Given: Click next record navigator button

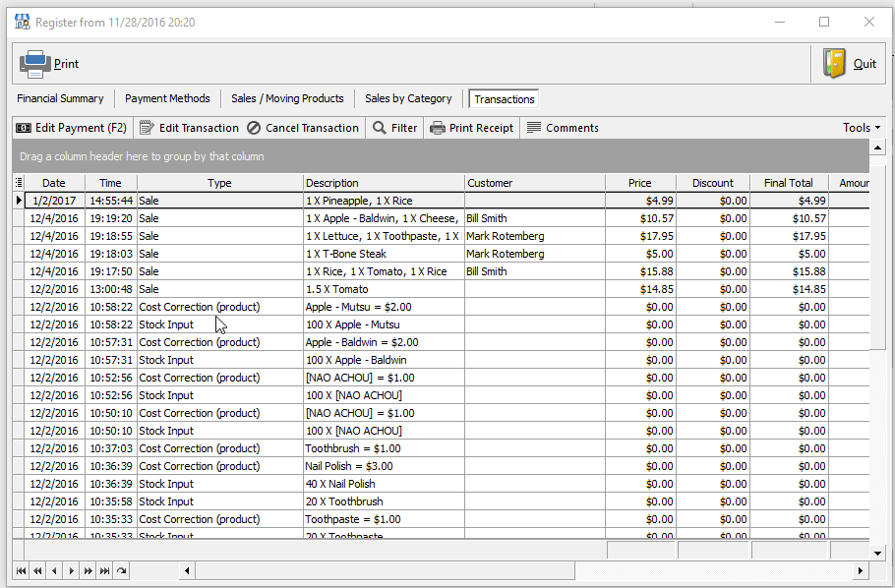Looking at the screenshot, I should [71, 571].
